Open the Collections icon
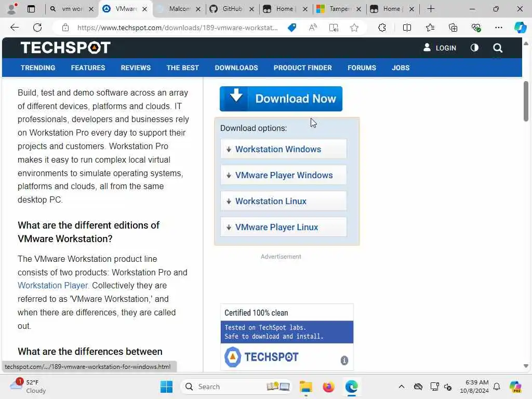This screenshot has width=532, height=399. [x=453, y=28]
